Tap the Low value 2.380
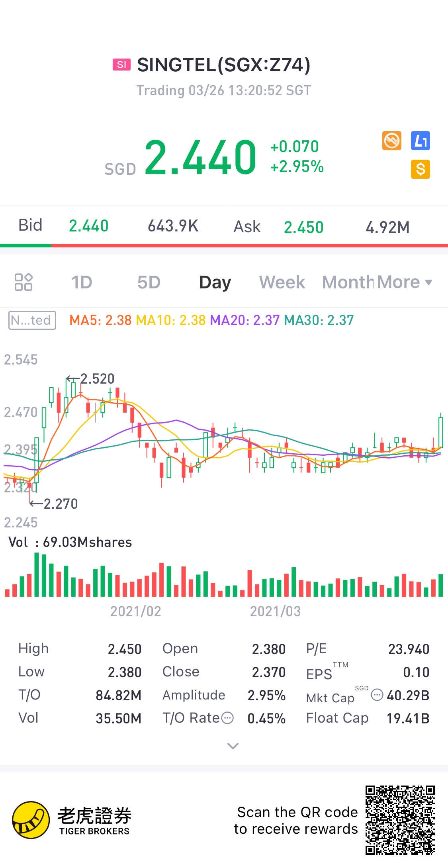The image size is (448, 868). pos(125,672)
